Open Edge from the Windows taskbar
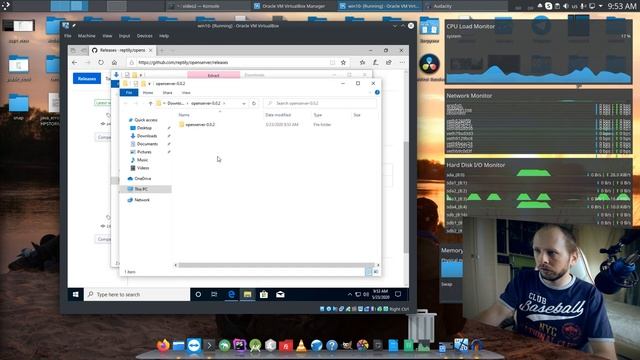The image size is (640, 360). point(231,294)
